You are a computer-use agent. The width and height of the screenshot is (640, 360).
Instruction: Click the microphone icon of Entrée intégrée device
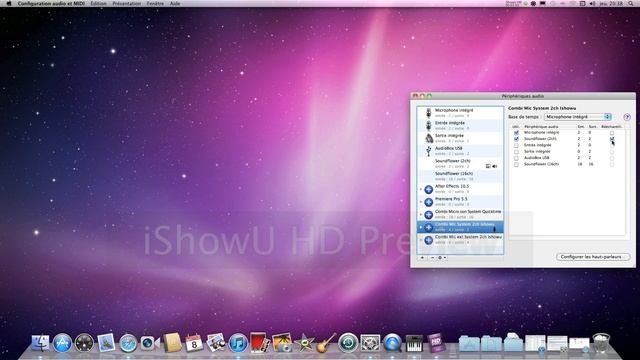tap(429, 126)
